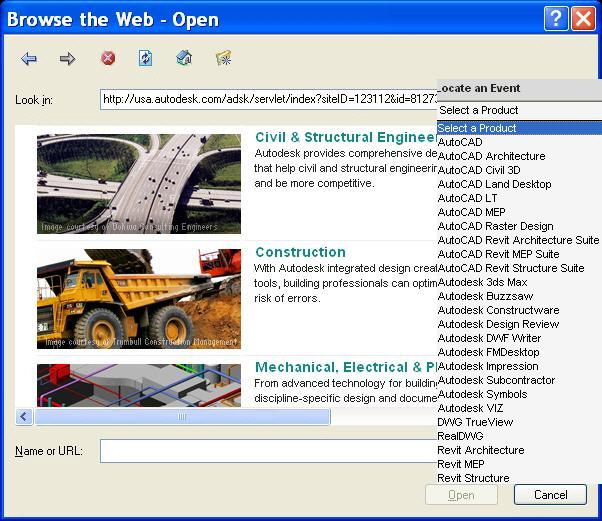Click the horizontal scrollbar thumb
602x521 pixels.
coord(182,417)
